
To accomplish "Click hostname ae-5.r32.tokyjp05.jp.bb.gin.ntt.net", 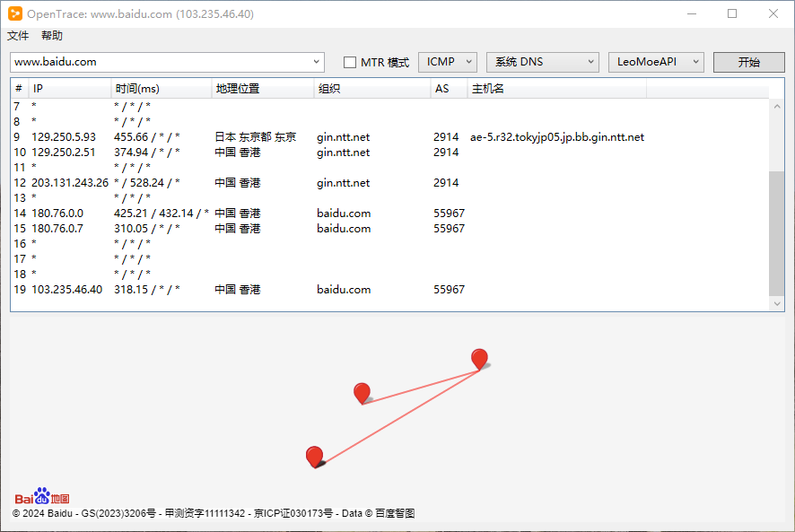I will (x=557, y=137).
